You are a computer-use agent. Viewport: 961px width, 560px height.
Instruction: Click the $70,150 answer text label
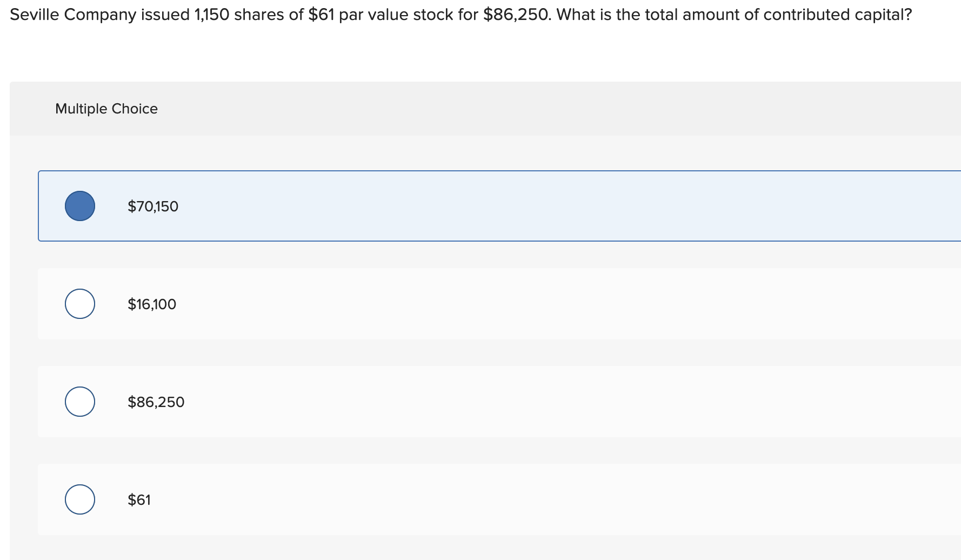click(153, 205)
